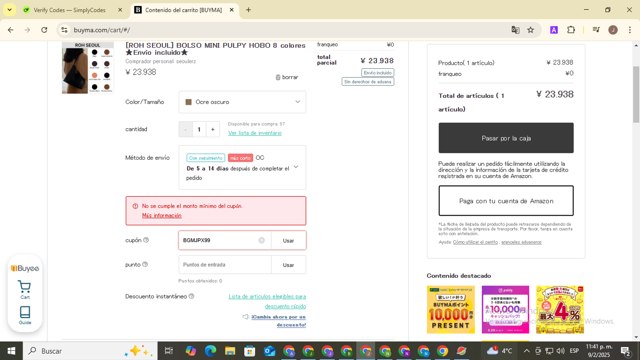Image resolution: width=640 pixels, height=360 pixels.
Task: Launch Microsoft Edge from the taskbar
Action: tap(210, 351)
